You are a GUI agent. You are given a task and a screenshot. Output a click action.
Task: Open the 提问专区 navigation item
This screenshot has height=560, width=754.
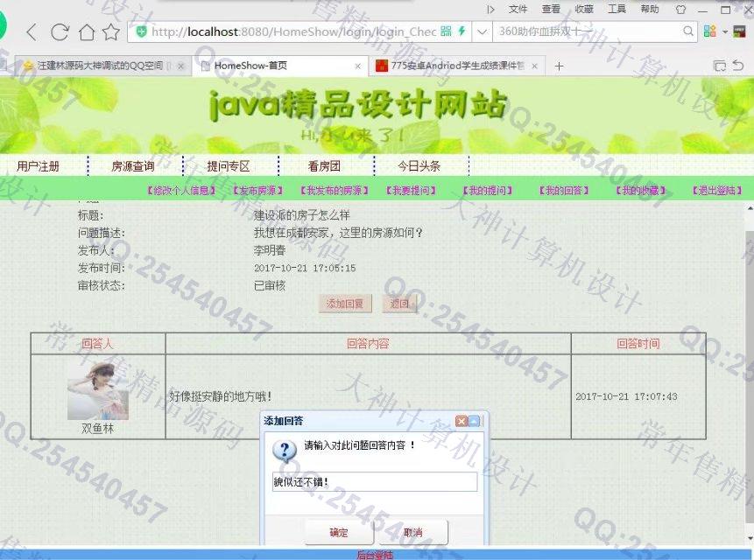pos(228,166)
